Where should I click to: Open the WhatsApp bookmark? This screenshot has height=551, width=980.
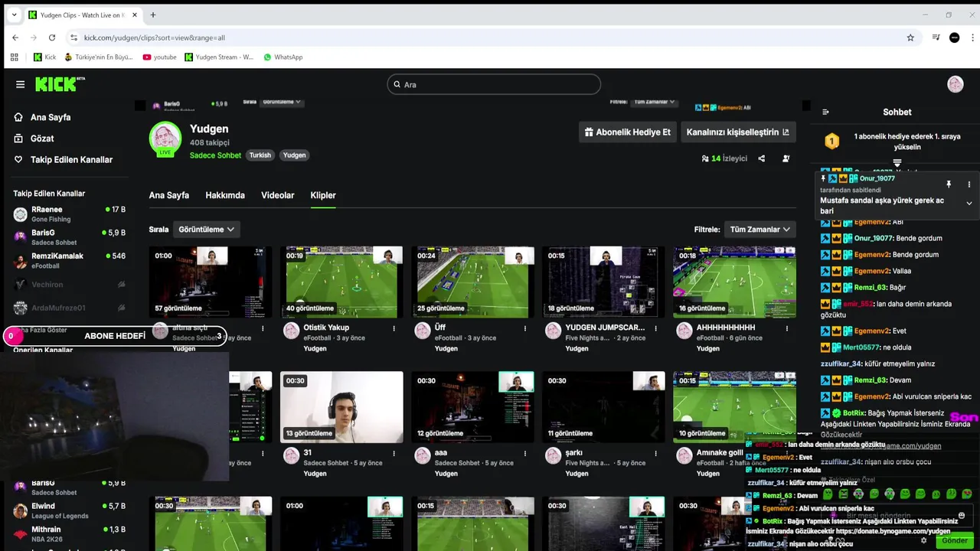click(283, 57)
